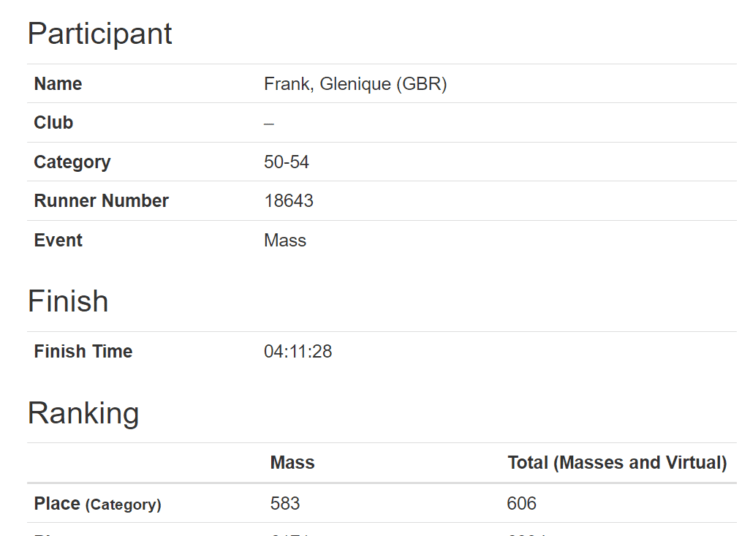Click the Mass column header in Ranking
The width and height of the screenshot is (750, 536).
[292, 463]
